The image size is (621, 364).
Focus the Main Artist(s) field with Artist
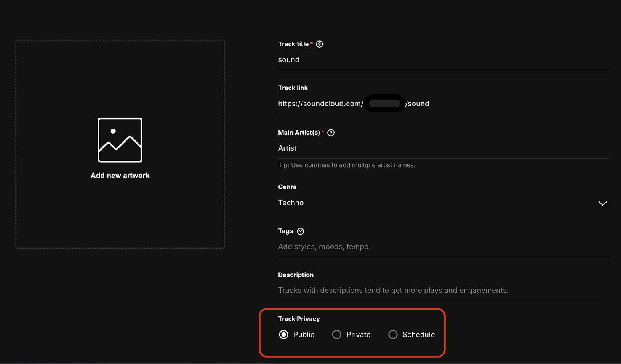coord(419,148)
